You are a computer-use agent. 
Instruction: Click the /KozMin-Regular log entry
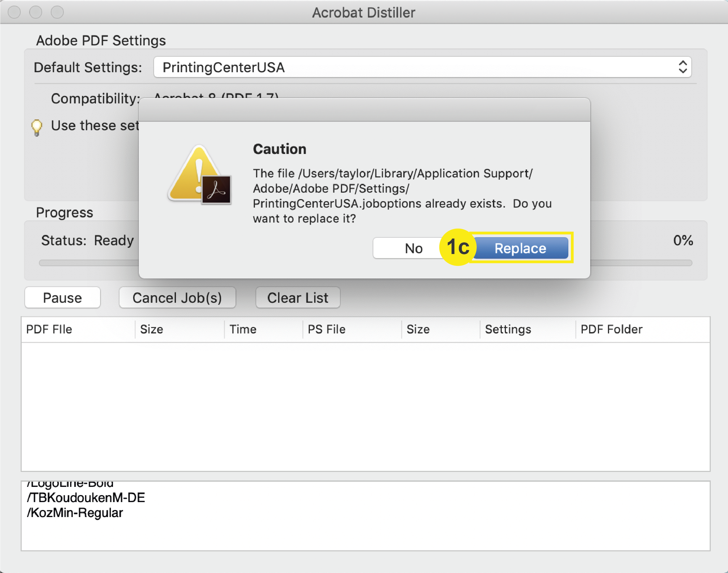[75, 513]
